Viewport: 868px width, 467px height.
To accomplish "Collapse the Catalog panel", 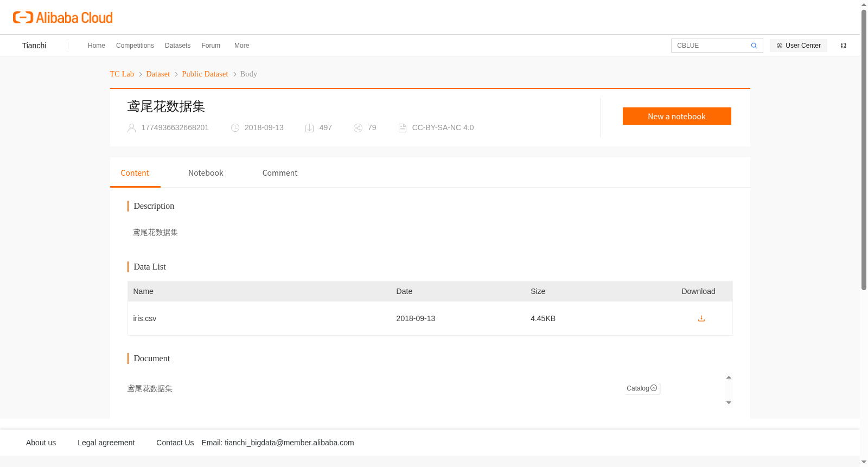I will click(x=642, y=388).
